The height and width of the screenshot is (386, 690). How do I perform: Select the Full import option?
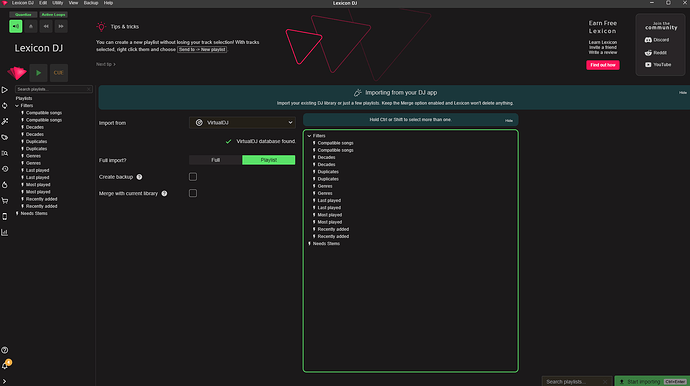215,160
